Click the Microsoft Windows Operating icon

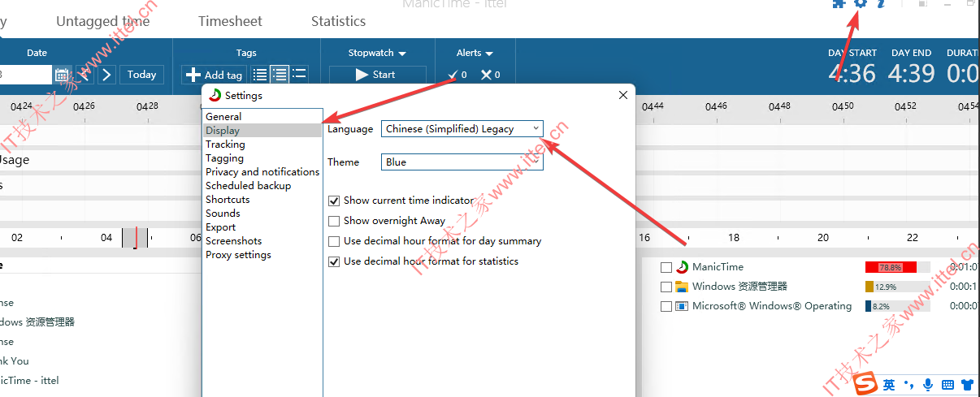[682, 306]
